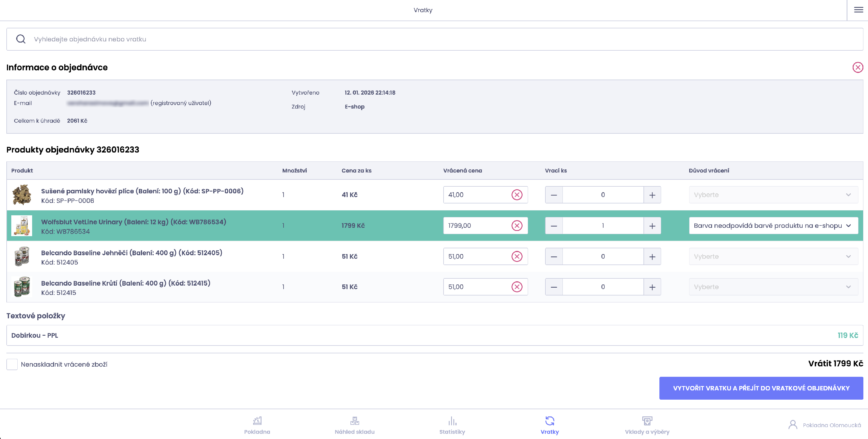Screen dimensions: 868x439
Task: Open Statistiky from bottom navigation
Action: [452, 425]
